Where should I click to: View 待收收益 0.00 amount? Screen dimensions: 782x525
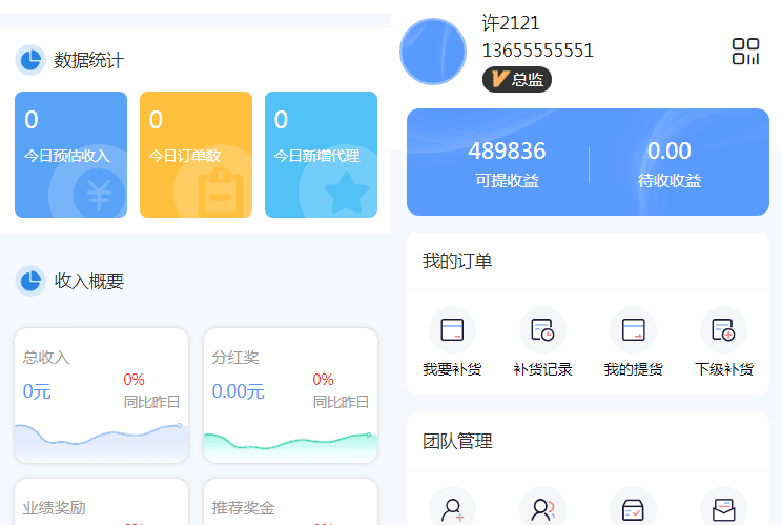coord(669,164)
